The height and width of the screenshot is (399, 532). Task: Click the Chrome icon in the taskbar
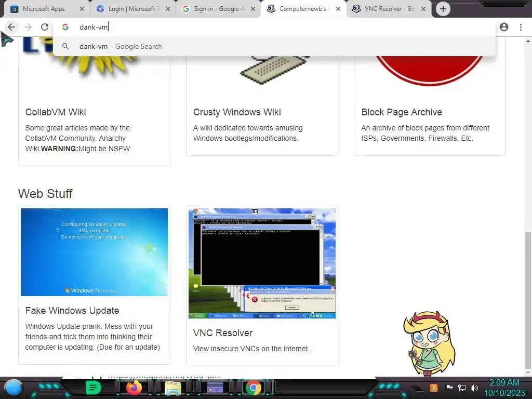coord(254,388)
